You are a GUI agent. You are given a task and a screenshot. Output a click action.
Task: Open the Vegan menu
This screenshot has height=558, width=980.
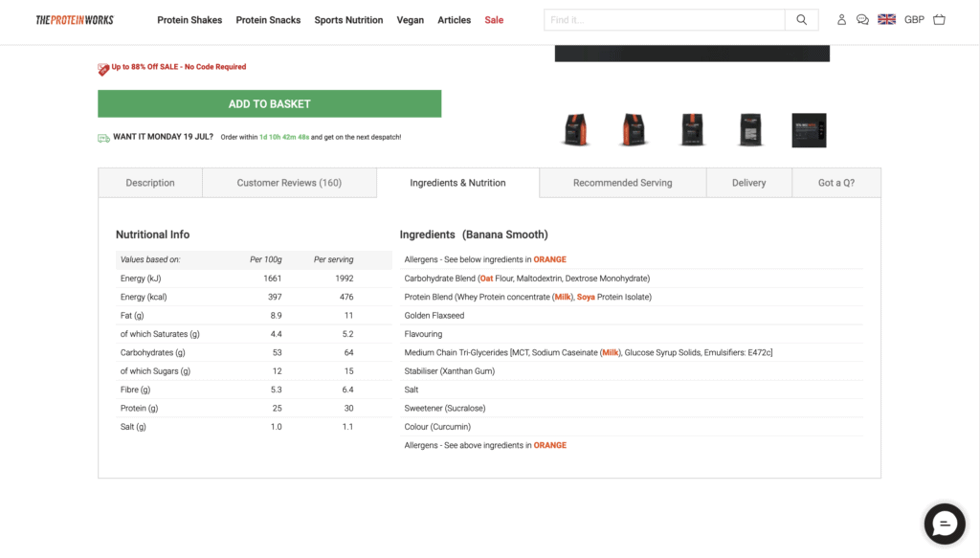[410, 20]
